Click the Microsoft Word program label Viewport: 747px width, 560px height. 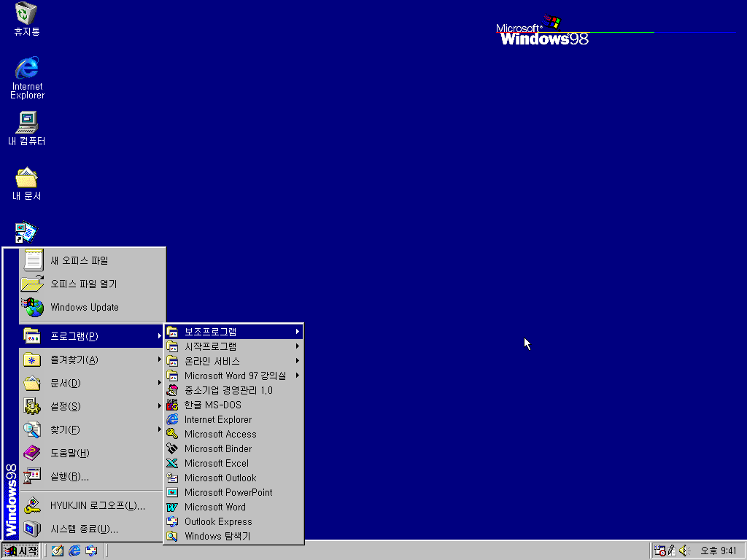click(215, 507)
